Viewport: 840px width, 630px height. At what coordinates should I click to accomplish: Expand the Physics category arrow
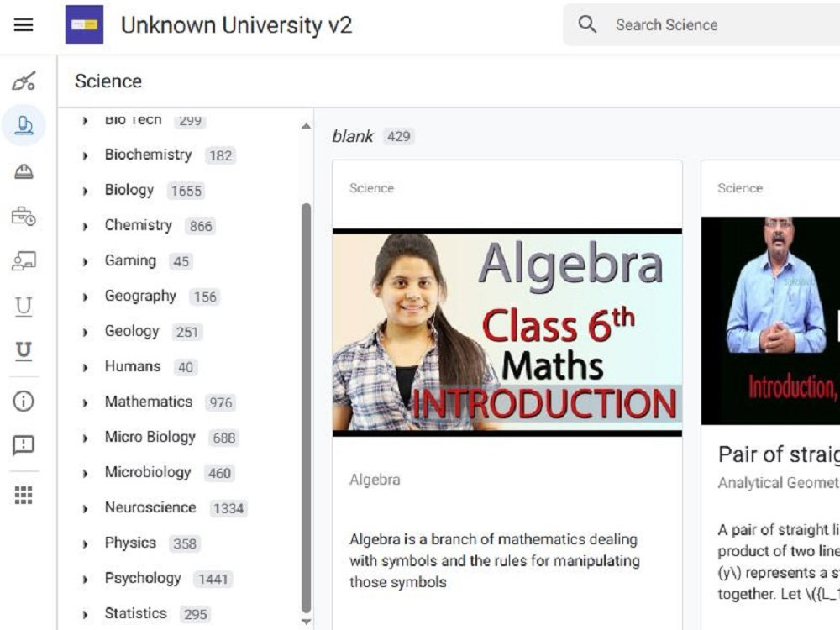coord(85,544)
